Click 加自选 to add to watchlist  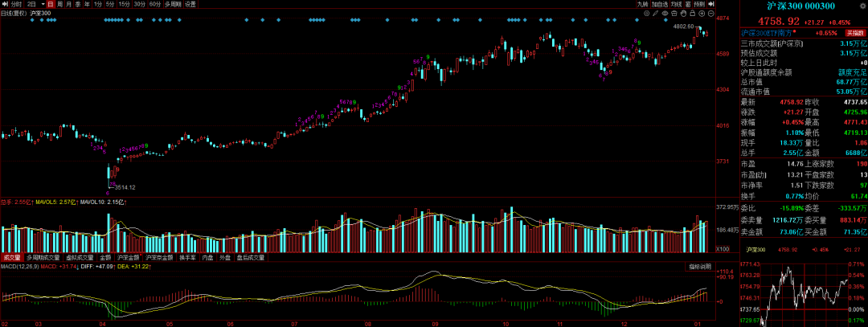660,4
